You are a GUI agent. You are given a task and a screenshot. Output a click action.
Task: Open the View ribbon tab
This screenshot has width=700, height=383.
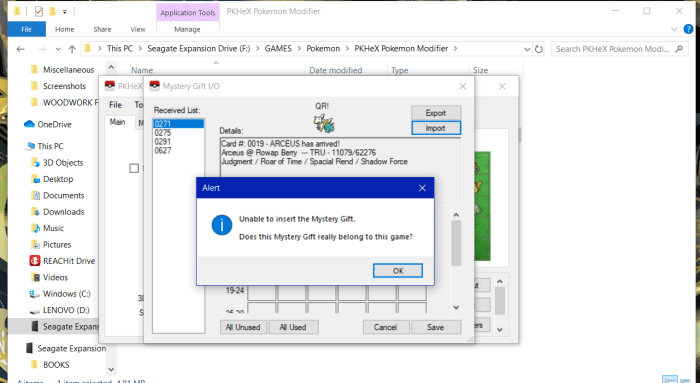pos(138,29)
